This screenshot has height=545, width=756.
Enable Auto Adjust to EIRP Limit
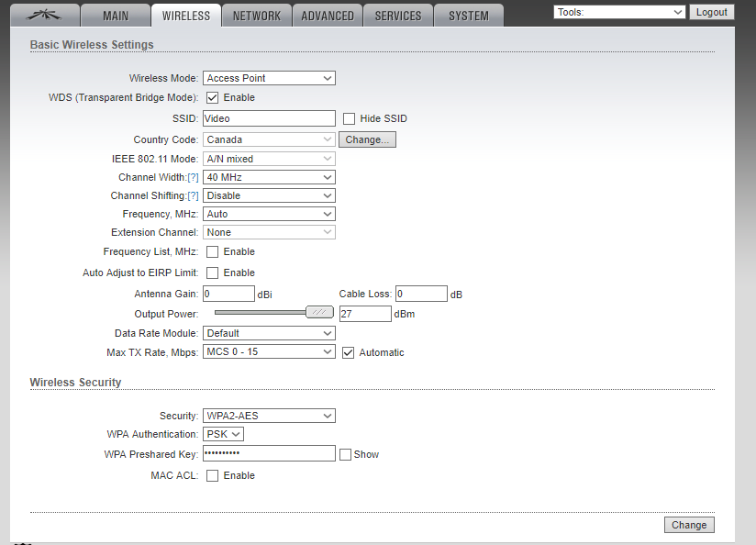212,273
